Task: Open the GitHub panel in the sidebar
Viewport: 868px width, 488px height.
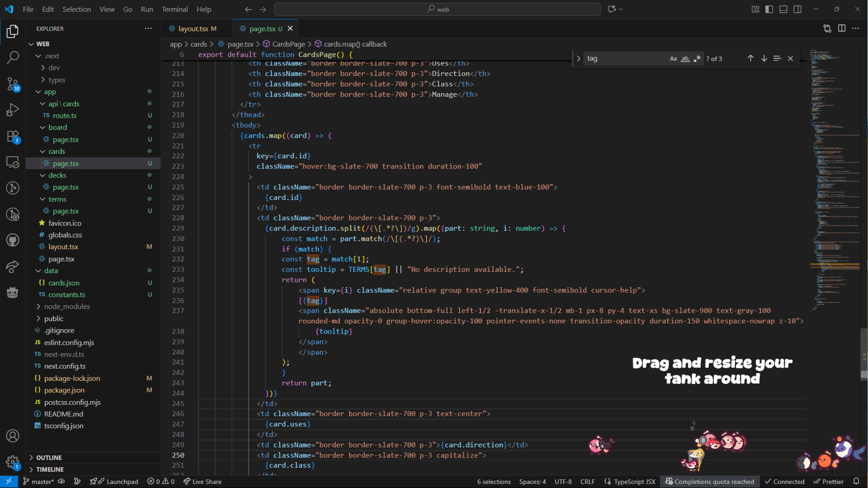Action: coord(13,240)
